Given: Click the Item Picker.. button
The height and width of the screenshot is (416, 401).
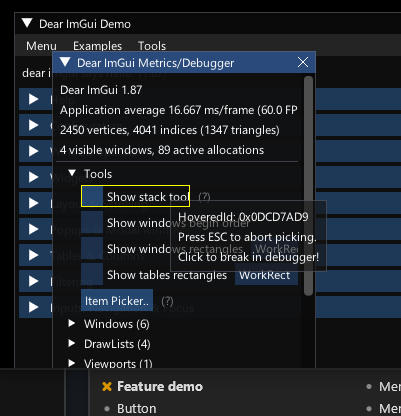Looking at the screenshot, I should 117,301.
